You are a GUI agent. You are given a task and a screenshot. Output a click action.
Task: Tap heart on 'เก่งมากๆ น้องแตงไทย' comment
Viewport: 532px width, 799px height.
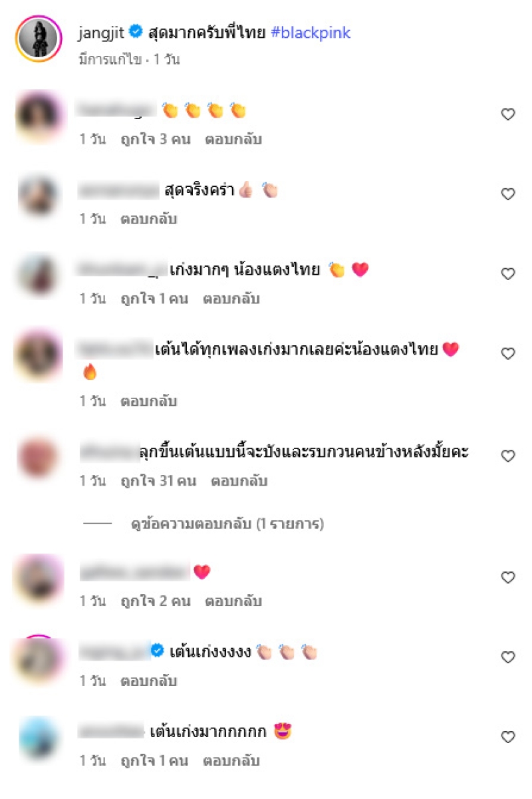[x=508, y=274]
